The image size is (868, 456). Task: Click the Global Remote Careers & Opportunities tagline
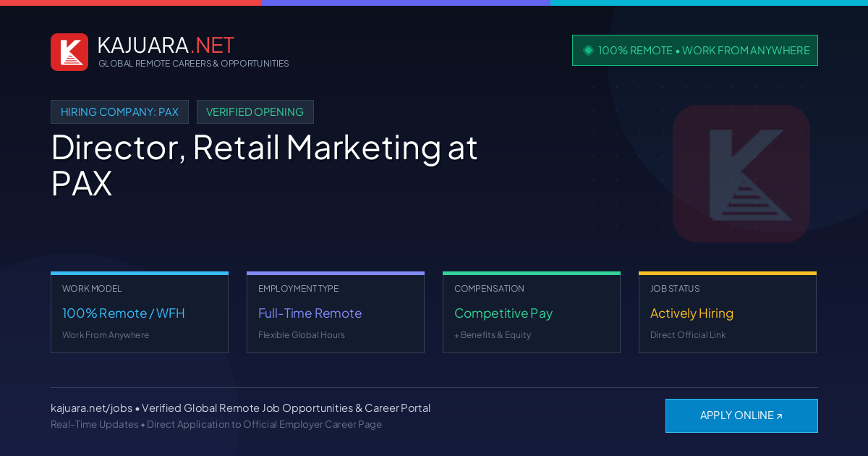click(194, 64)
